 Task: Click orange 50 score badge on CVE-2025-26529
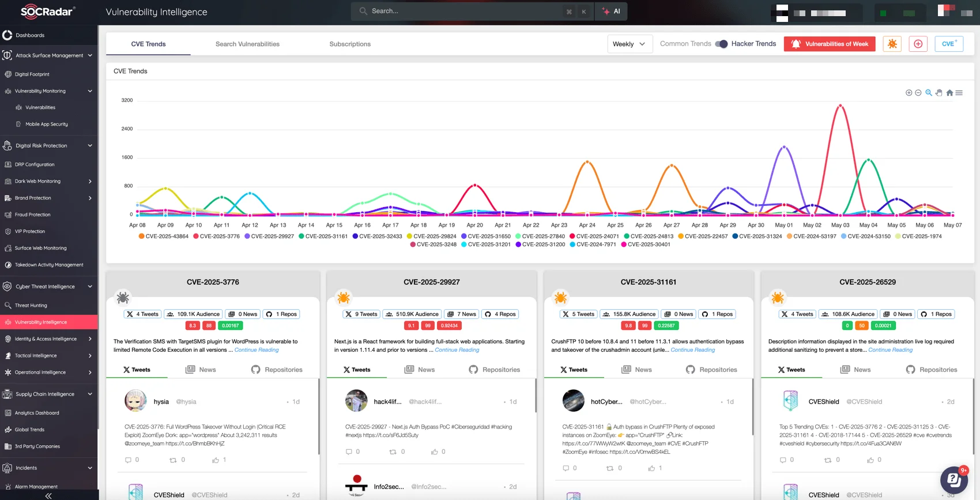pos(862,326)
